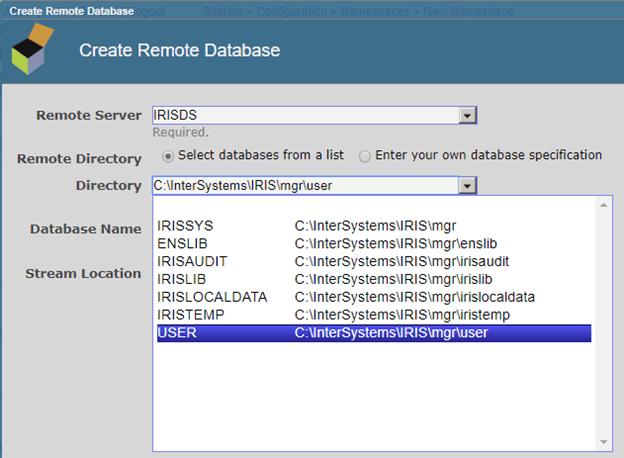The width and height of the screenshot is (624, 458).
Task: Click the System breadcrumb link behind dialog
Action: point(223,12)
